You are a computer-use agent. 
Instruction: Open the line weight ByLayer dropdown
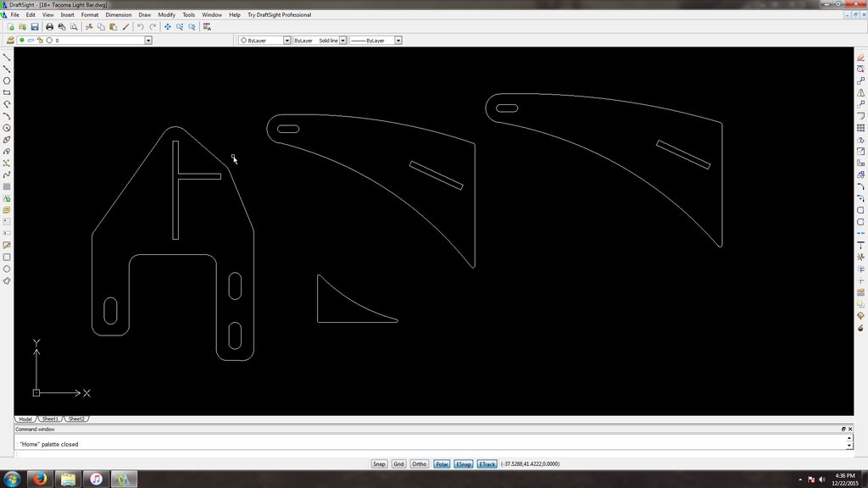pos(398,41)
